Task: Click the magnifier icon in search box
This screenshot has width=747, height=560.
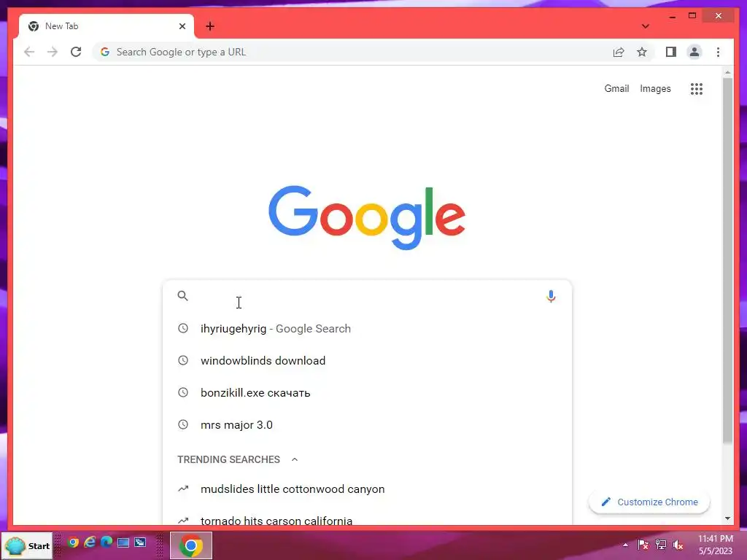Action: (182, 296)
